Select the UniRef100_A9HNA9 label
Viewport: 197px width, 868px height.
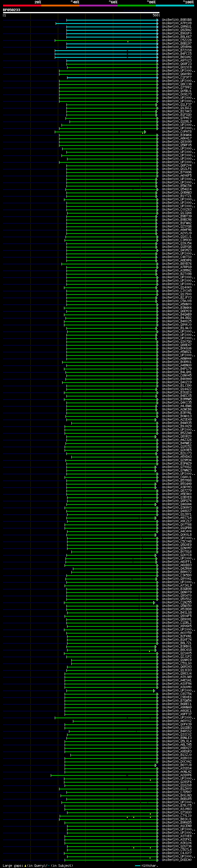176,707
